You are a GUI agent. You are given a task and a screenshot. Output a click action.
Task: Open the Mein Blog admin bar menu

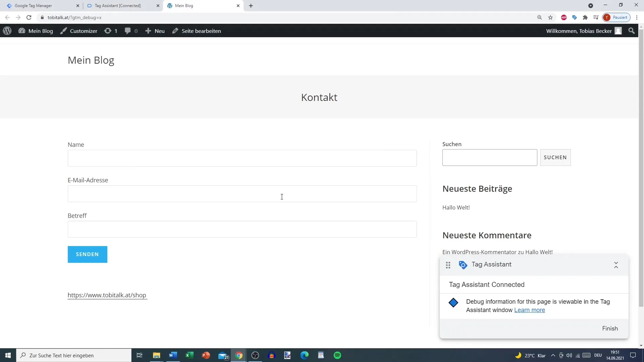[36, 31]
